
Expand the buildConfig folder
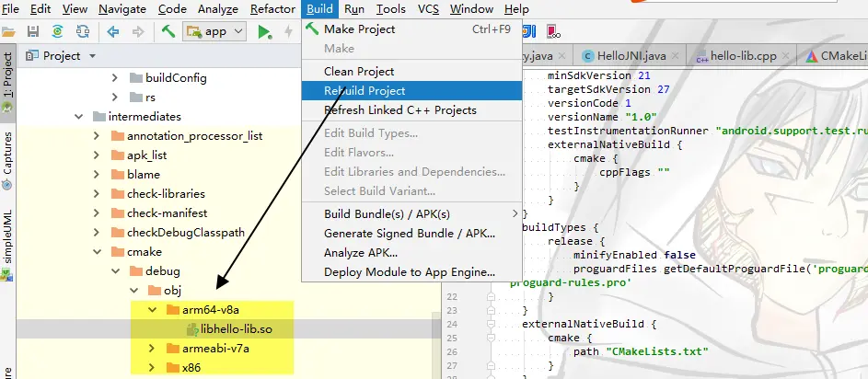[x=114, y=78]
